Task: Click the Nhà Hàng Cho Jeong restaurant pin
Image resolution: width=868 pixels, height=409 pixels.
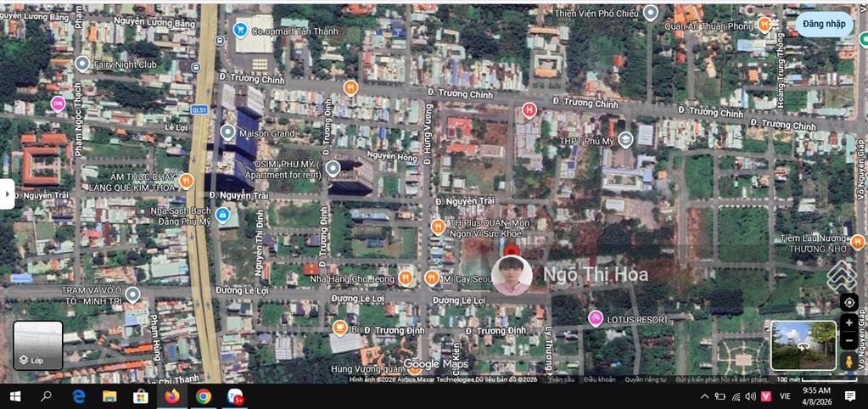Action: tap(406, 277)
